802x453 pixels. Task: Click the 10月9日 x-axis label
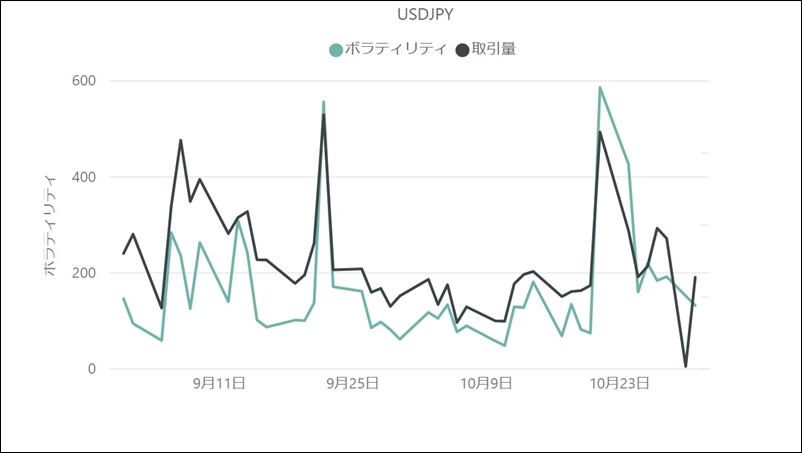tap(486, 383)
